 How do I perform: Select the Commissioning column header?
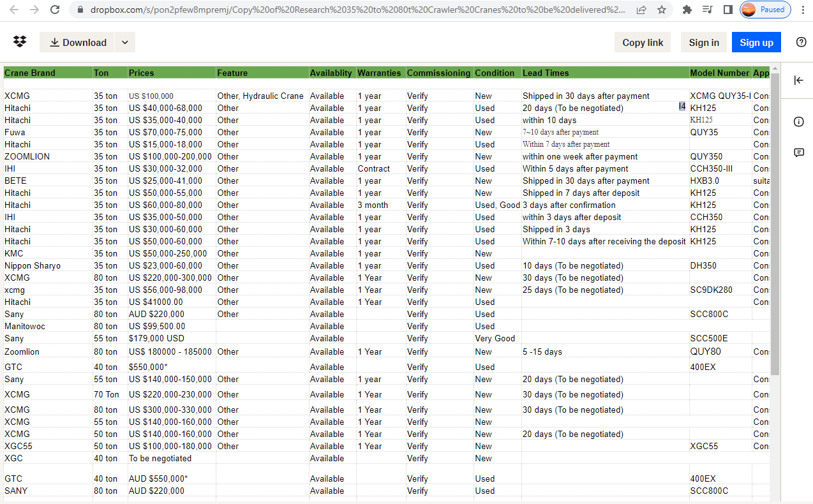click(x=438, y=73)
